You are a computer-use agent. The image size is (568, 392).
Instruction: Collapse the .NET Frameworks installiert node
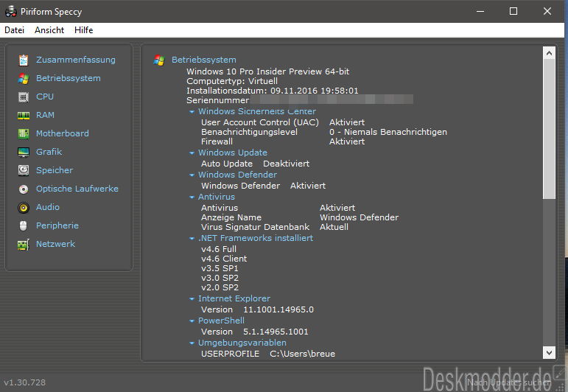(192, 239)
